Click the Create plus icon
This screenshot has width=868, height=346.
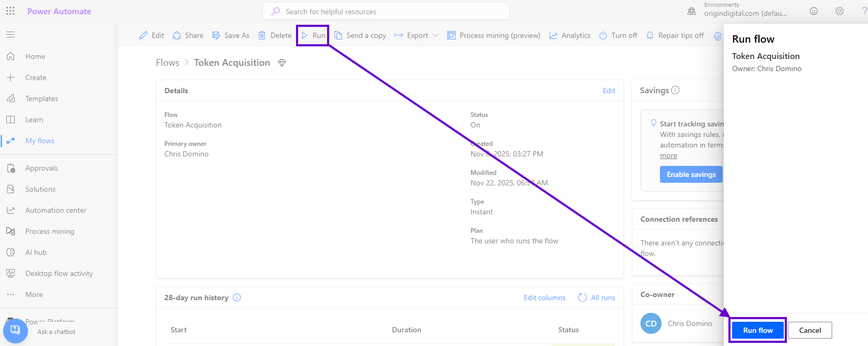click(x=11, y=77)
